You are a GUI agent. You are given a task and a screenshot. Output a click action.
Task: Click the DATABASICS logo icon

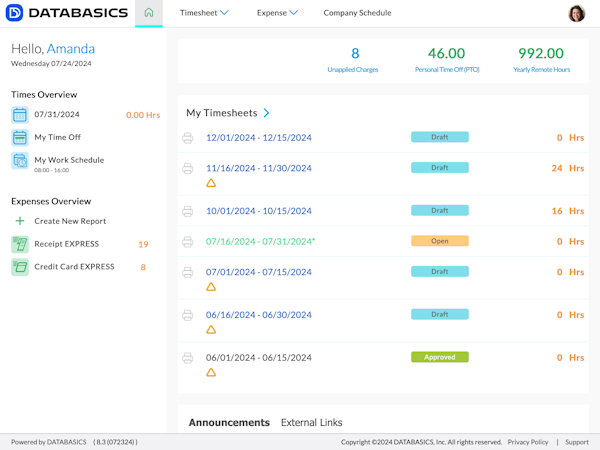(14, 13)
